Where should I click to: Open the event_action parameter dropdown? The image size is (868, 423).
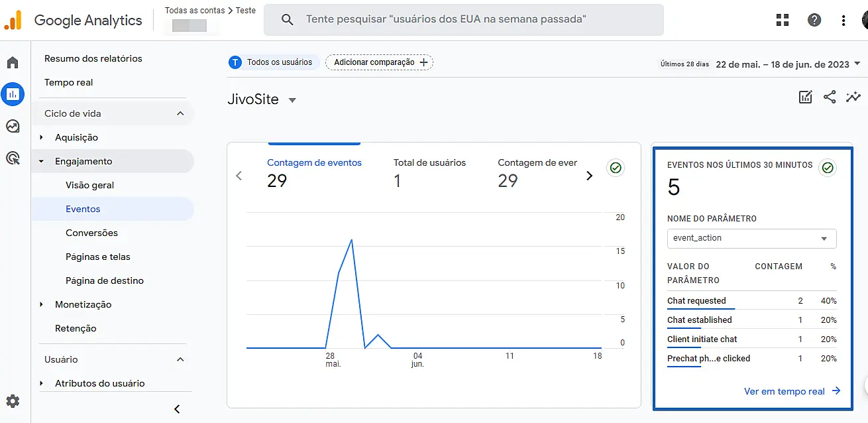click(x=751, y=238)
